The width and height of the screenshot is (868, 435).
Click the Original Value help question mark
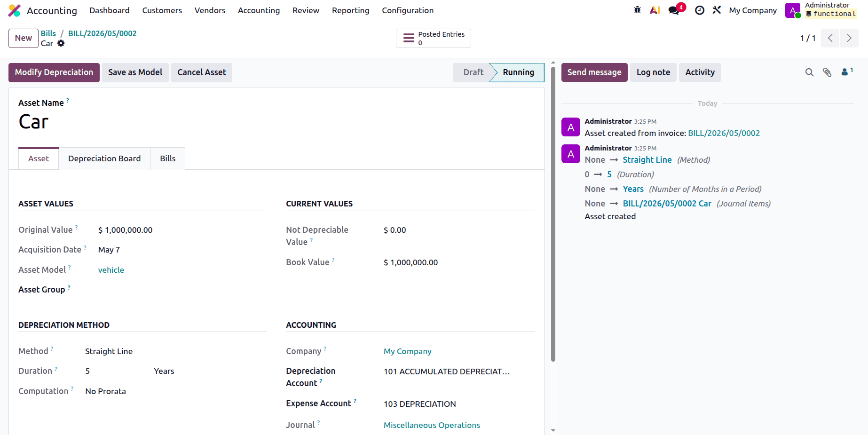[77, 227]
